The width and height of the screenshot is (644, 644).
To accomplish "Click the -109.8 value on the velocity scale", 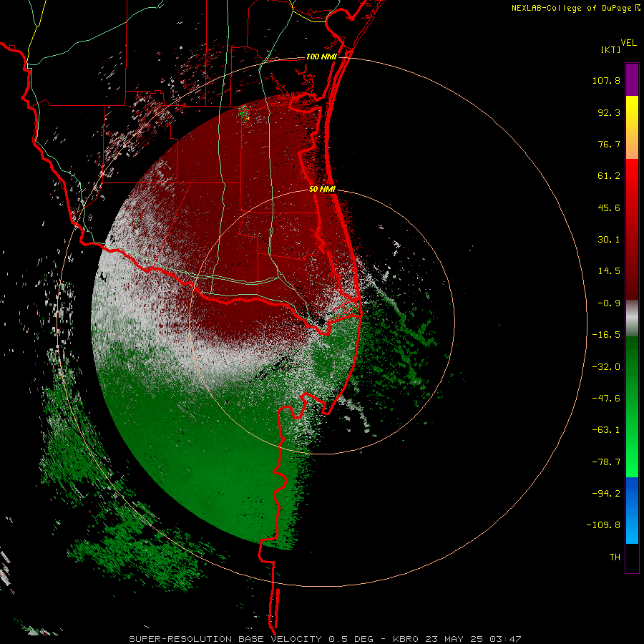I will tap(603, 525).
